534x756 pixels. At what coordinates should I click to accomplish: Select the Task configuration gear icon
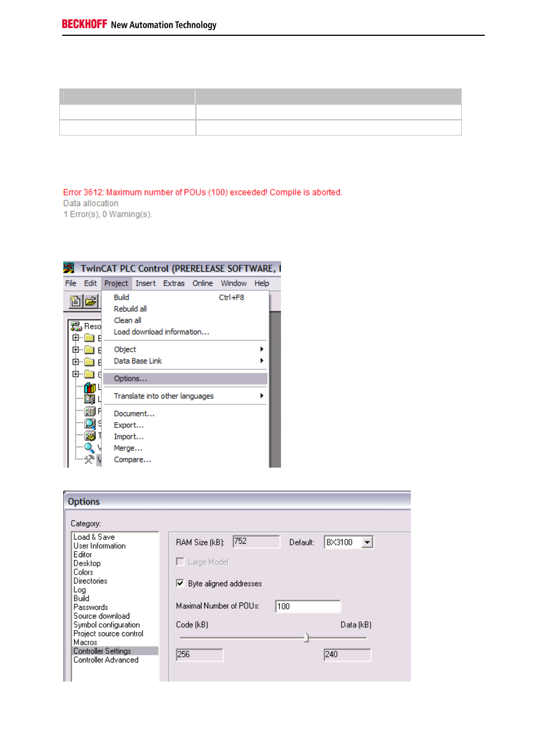click(x=90, y=436)
